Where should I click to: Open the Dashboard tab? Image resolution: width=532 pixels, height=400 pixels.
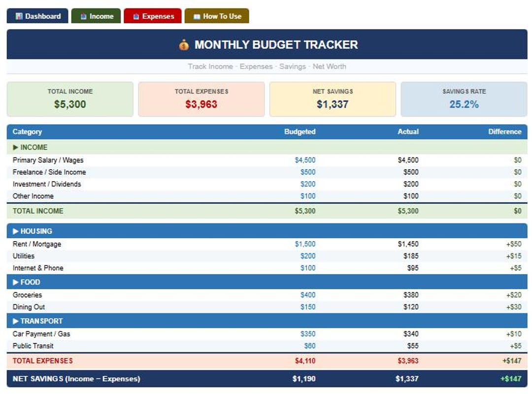point(37,16)
